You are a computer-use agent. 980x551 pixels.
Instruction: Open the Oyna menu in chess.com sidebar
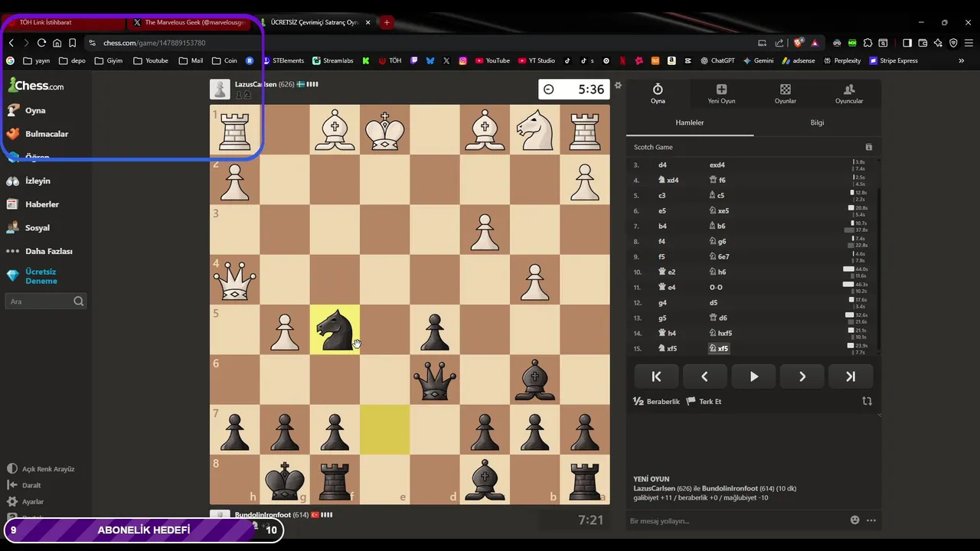(x=26, y=110)
